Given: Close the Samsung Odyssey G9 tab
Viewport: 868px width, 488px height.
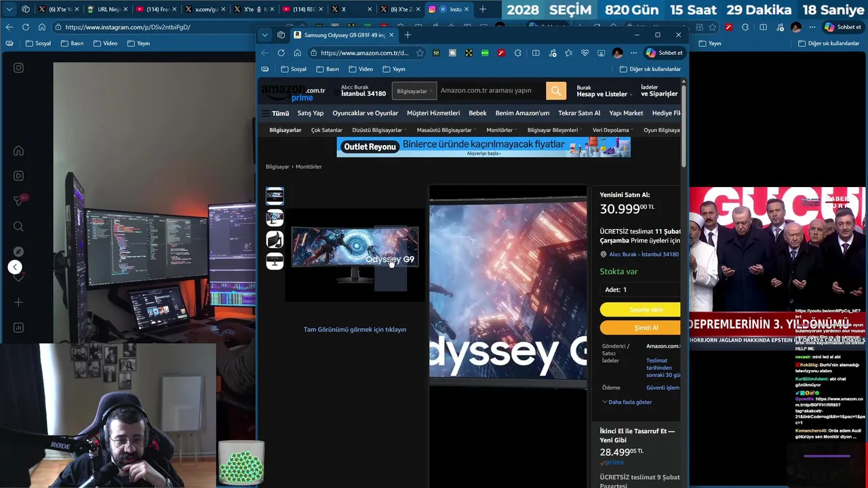Looking at the screenshot, I should tap(391, 35).
